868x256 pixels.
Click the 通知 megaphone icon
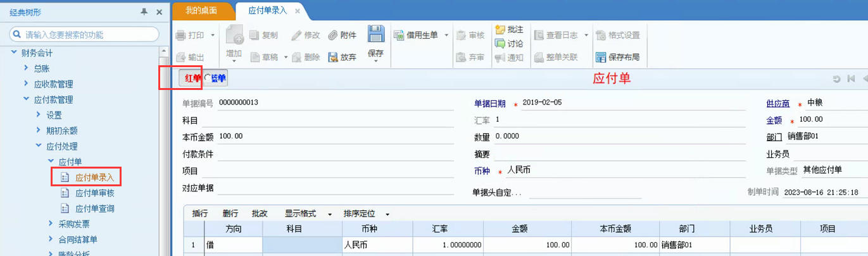(x=500, y=58)
